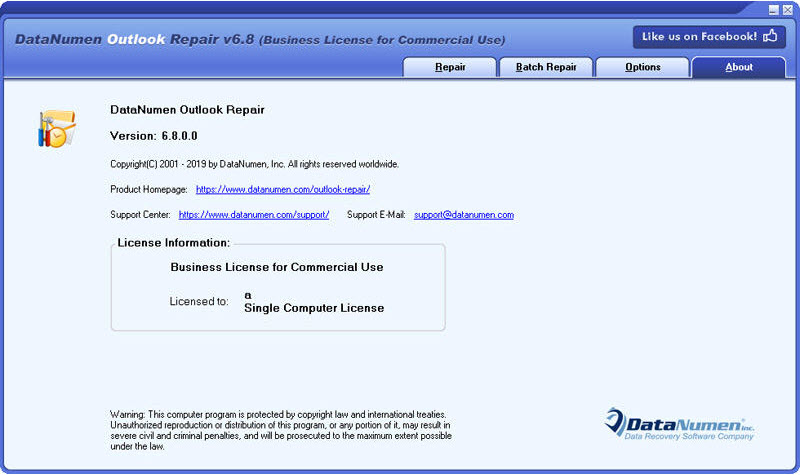800x475 pixels.
Task: Click the title bar text 'DataNumen Outlook Repair v6.8'
Action: 134,39
